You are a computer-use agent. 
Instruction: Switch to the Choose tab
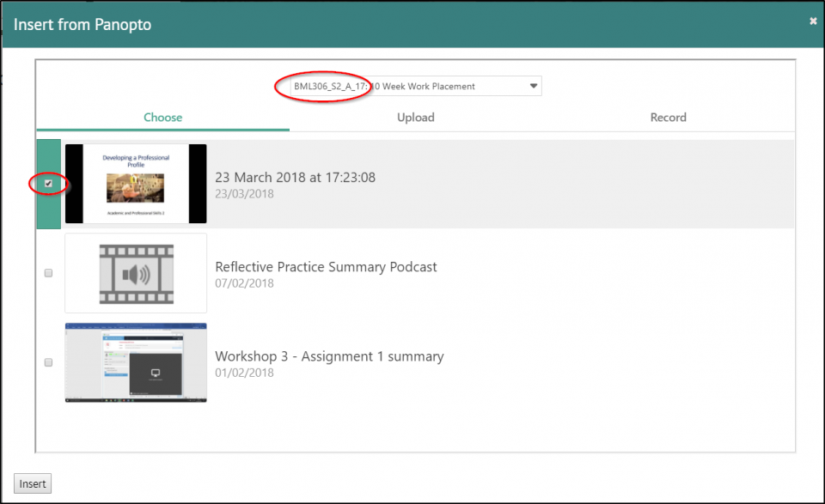tap(163, 117)
